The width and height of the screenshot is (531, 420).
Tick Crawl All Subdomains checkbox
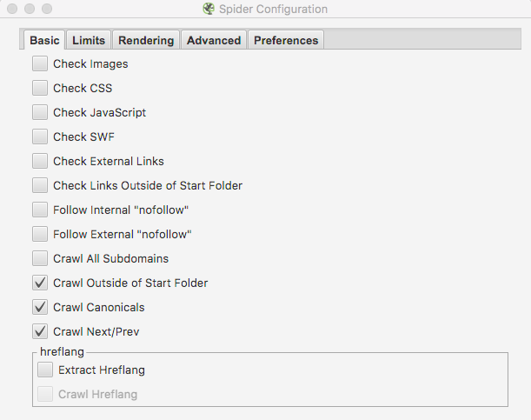click(x=40, y=258)
